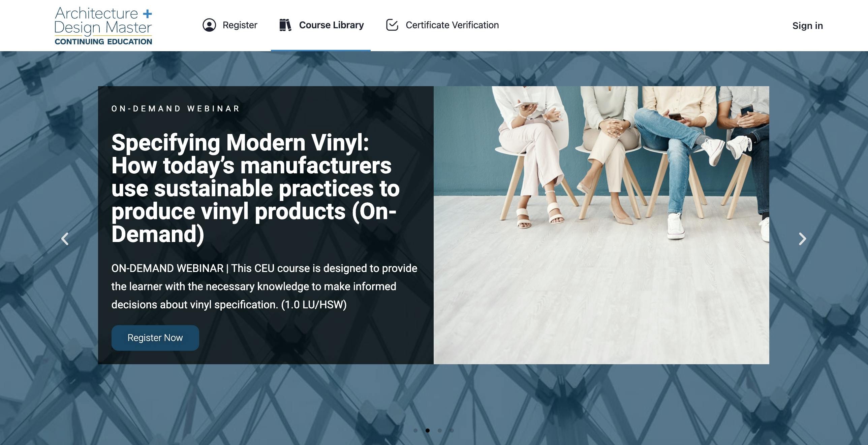Click the Certificate Verification checkmark icon
868x445 pixels.
coord(392,25)
